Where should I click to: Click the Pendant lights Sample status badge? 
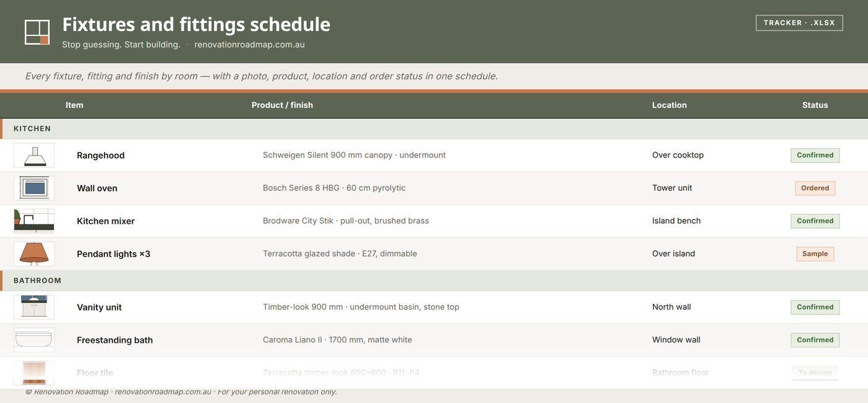click(815, 254)
